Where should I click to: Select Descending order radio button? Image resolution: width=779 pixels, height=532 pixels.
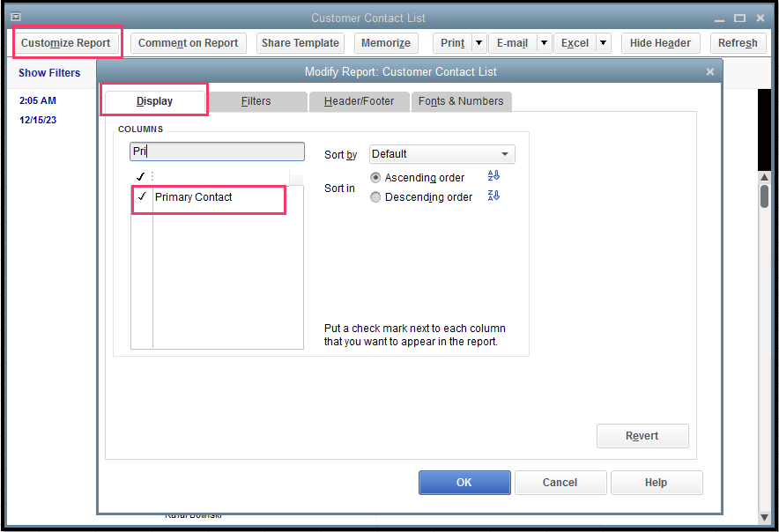point(375,197)
